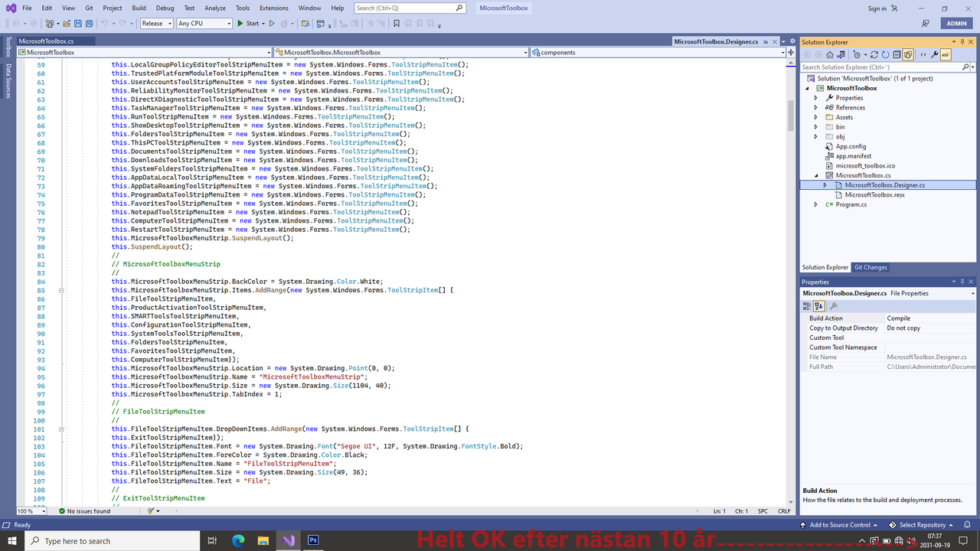Click Collapse All icon in Solution Explorer
Image resolution: width=980 pixels, height=551 pixels.
[897, 54]
